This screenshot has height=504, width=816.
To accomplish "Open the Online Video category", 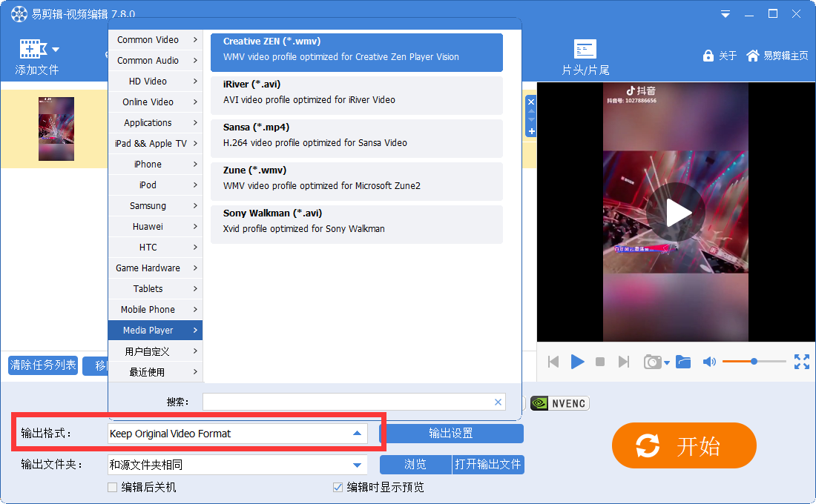I will click(155, 102).
